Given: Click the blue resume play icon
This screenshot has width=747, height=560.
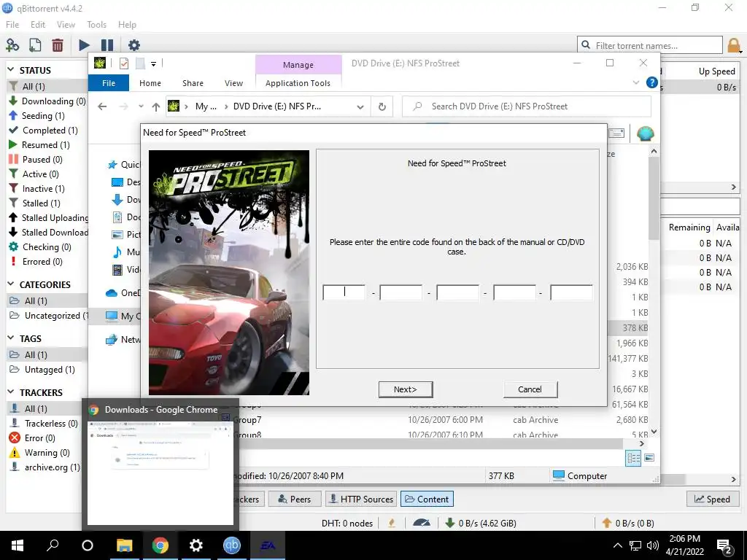Looking at the screenshot, I should [85, 45].
